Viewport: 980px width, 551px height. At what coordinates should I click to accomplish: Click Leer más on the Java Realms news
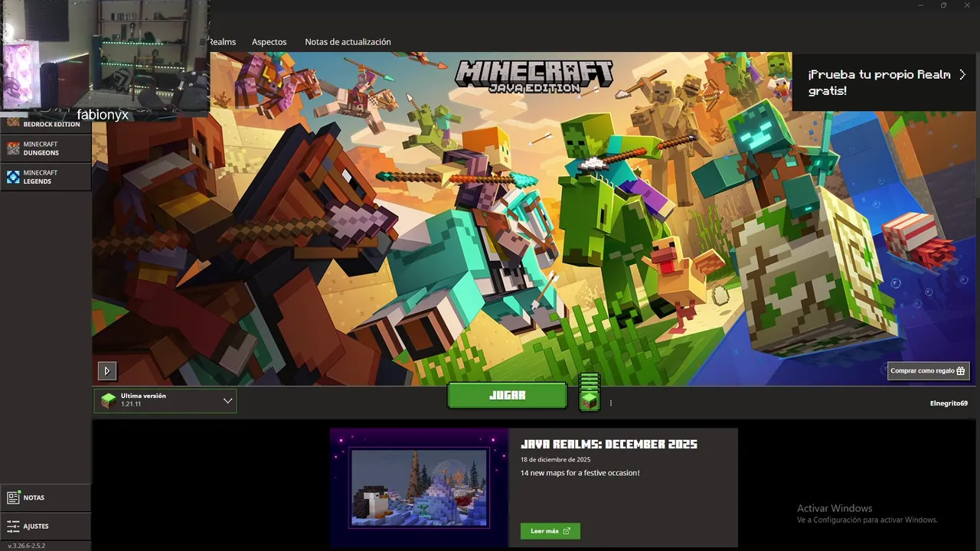point(550,531)
